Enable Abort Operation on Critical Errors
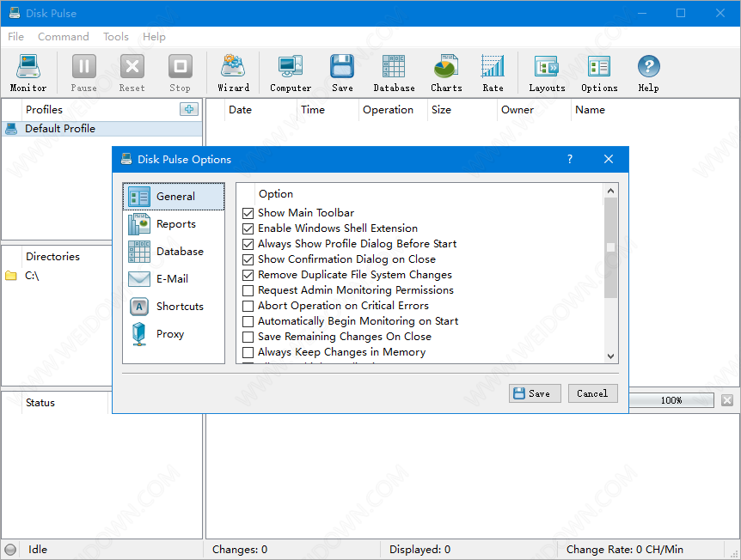This screenshot has height=560, width=741. coord(248,306)
